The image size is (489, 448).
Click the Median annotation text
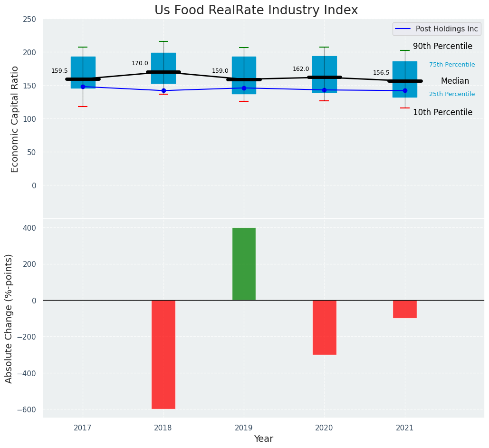(455, 81)
